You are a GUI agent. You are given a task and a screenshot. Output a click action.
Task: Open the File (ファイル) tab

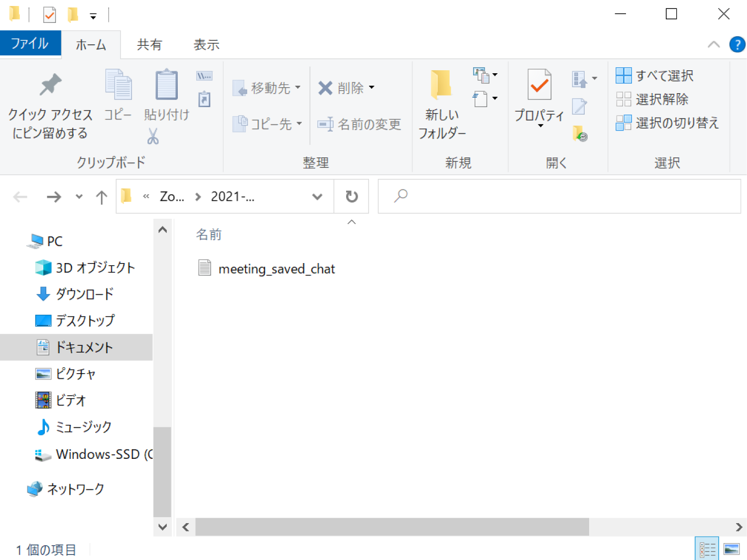(x=30, y=43)
